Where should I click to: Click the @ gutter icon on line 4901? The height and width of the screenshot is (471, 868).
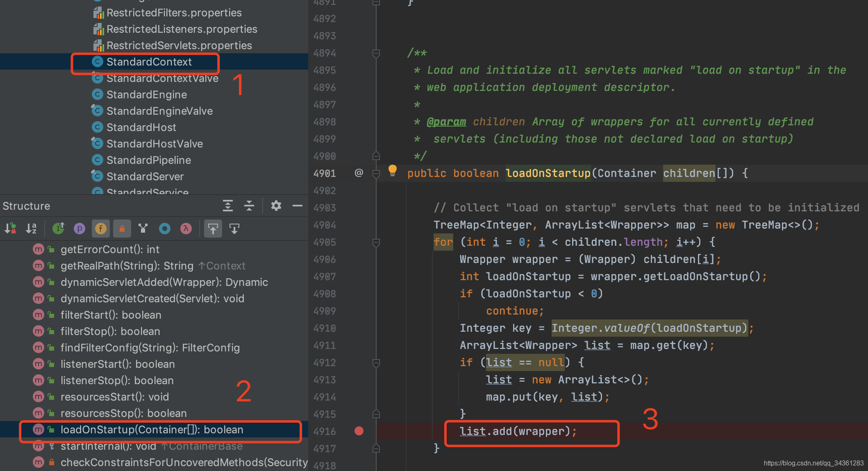(359, 173)
